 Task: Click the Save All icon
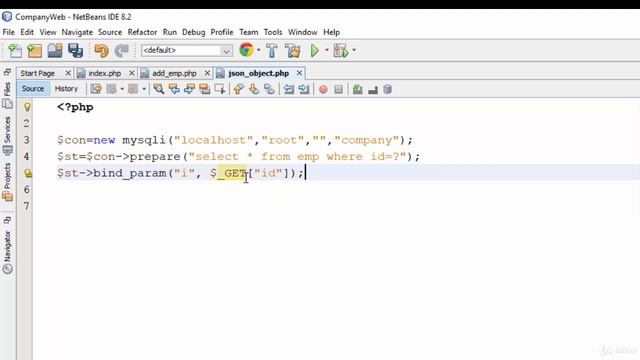tap(76, 51)
